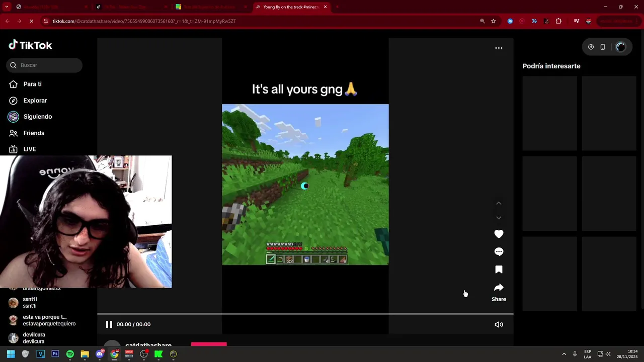Open the taskbar microphone icon
Image resolution: width=644 pixels, height=362 pixels.
[x=575, y=354]
